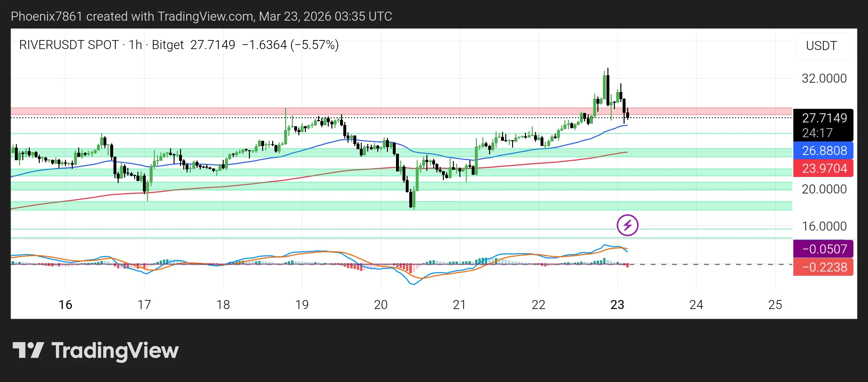Click the RIVERUSDT SPOT symbol title
This screenshot has height=382, width=868.
[x=69, y=45]
